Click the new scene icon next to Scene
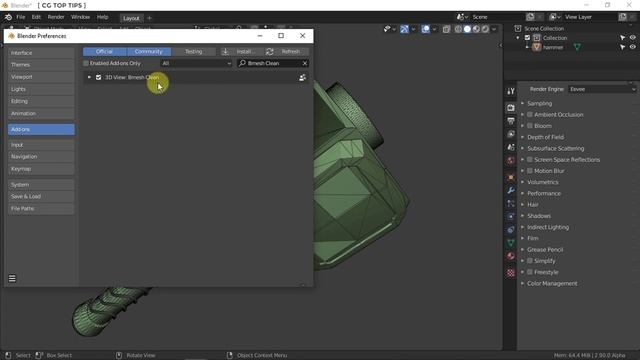The width and height of the screenshot is (640, 360). (x=530, y=17)
